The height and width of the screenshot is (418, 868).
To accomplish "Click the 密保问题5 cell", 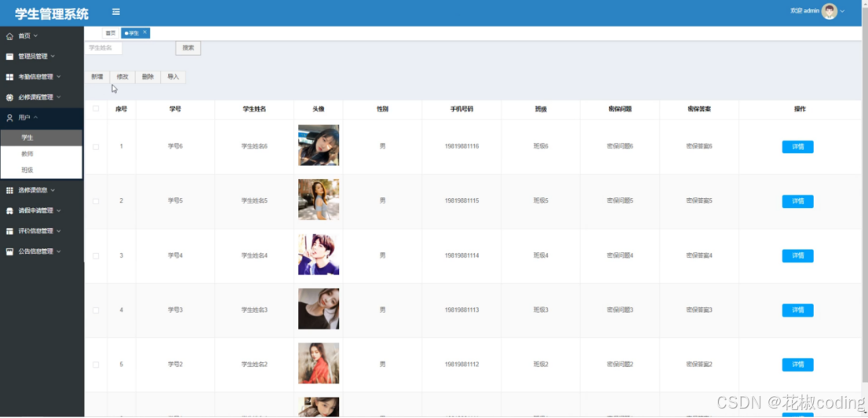I will [x=620, y=200].
